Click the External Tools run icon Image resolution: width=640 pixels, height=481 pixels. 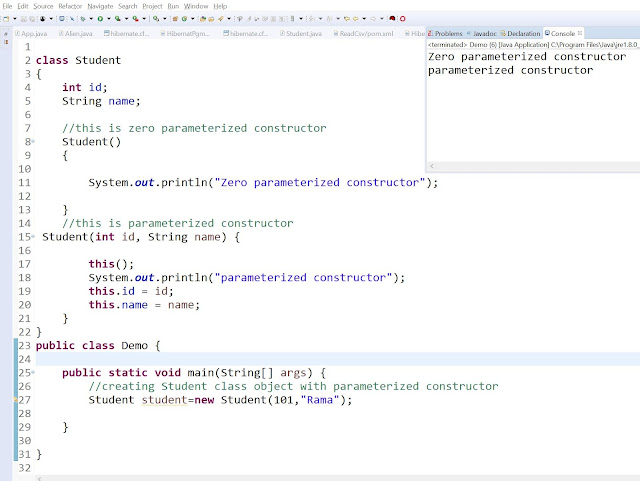pyautogui.click(x=136, y=19)
